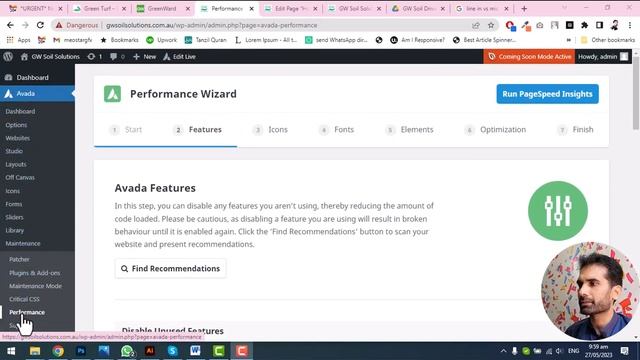Go to wizard step 4 Fonts

tap(336, 130)
